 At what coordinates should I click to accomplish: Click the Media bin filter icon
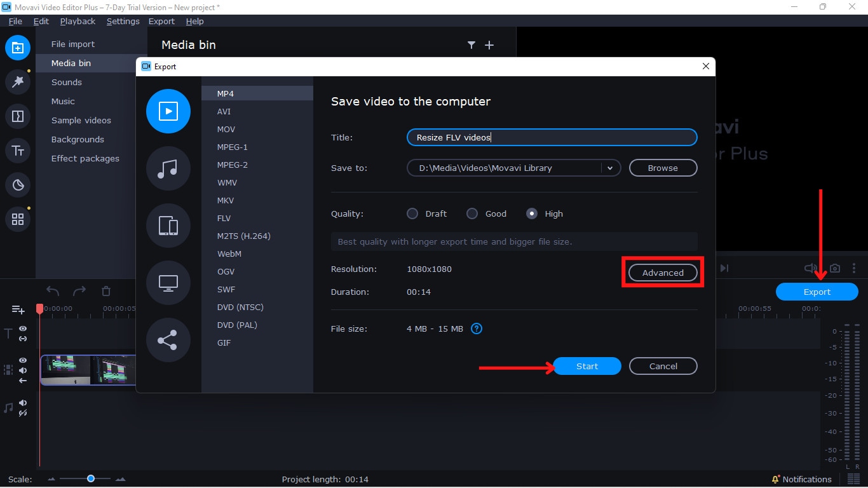pyautogui.click(x=471, y=45)
